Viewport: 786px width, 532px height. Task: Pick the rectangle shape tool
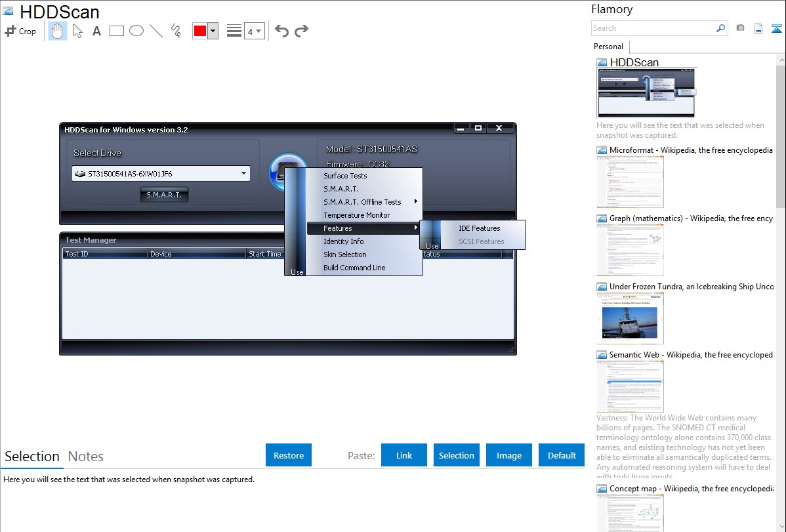tap(116, 31)
